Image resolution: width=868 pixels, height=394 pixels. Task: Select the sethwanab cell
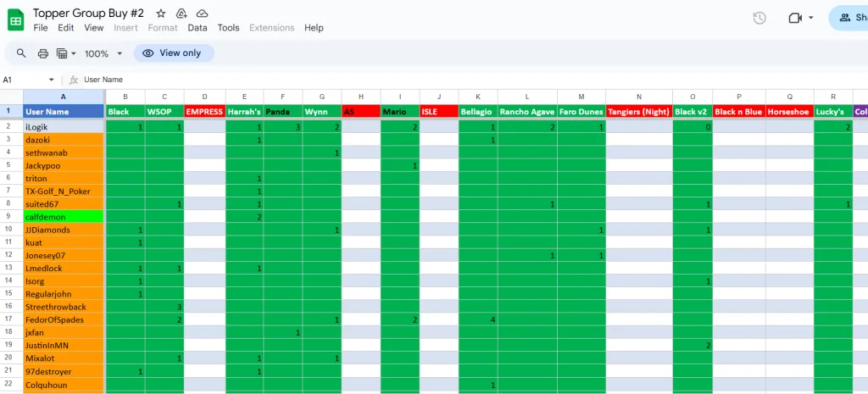click(x=63, y=153)
